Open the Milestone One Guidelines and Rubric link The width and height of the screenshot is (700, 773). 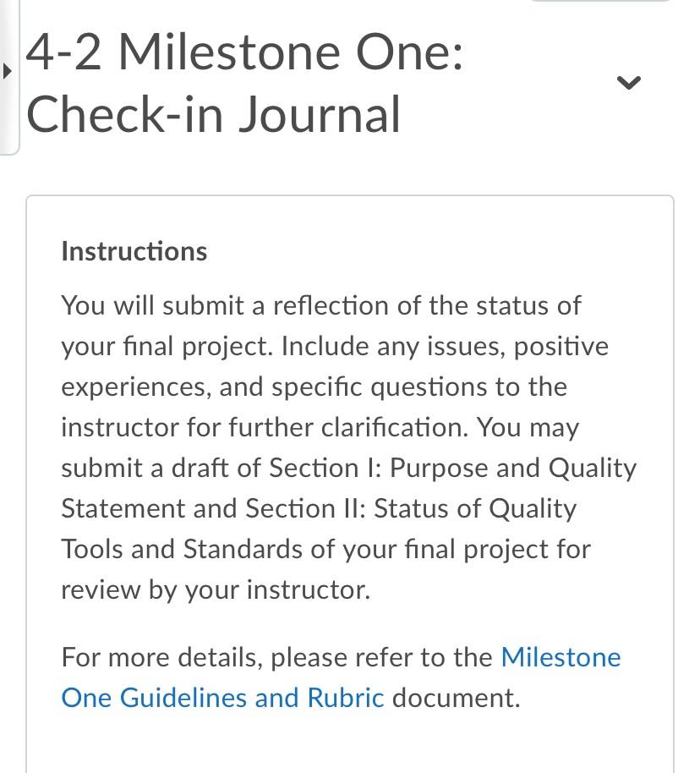[342, 677]
